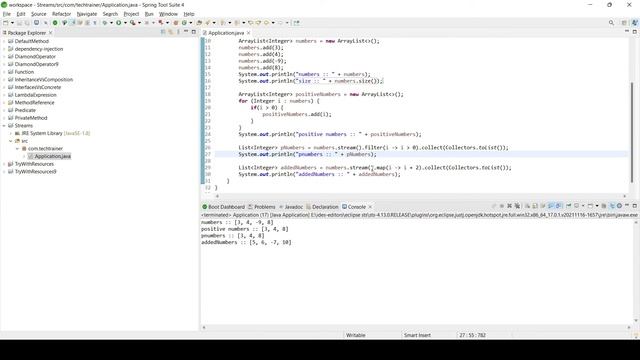Click the Debug bug toolbar icon

point(105,23)
